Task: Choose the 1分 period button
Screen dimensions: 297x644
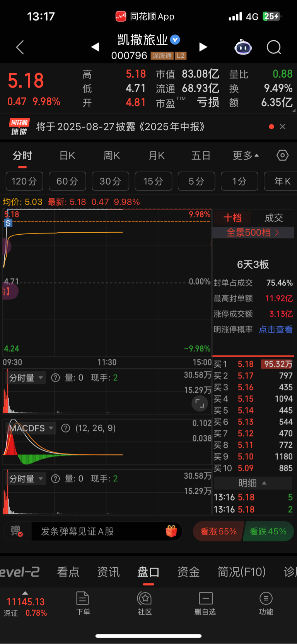Action: click(239, 181)
